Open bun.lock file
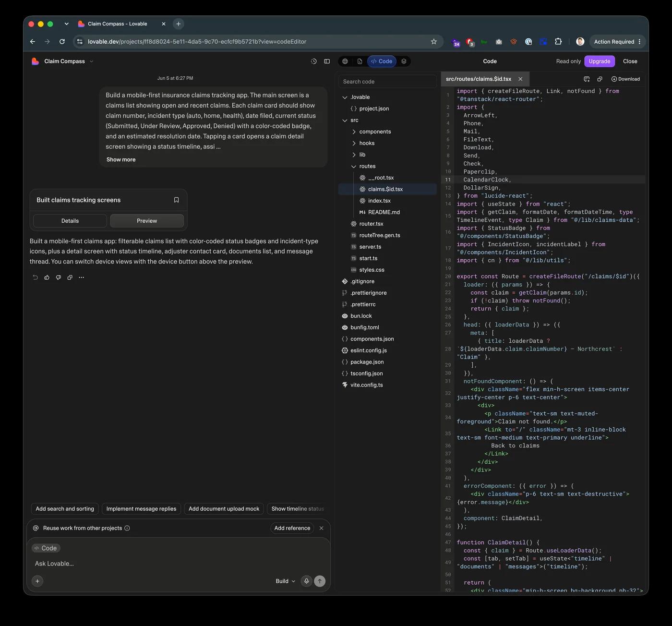The height and width of the screenshot is (626, 672). click(361, 316)
